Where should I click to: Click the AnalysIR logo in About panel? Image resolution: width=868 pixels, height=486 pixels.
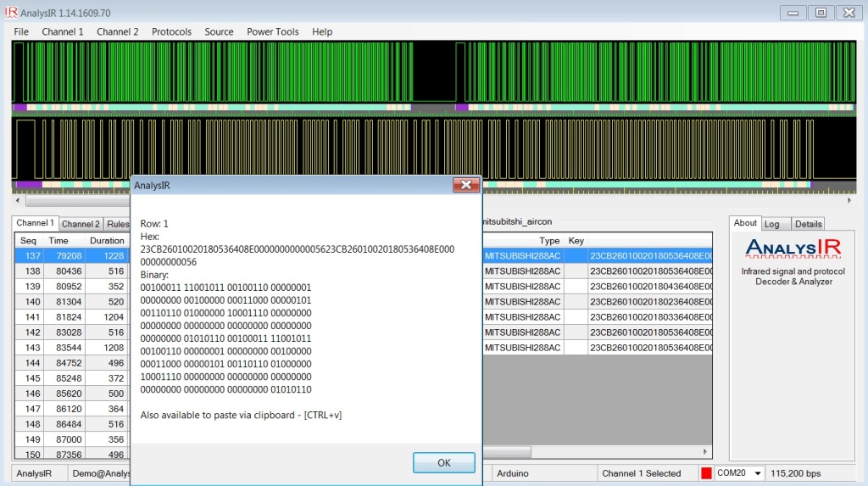[x=793, y=249]
